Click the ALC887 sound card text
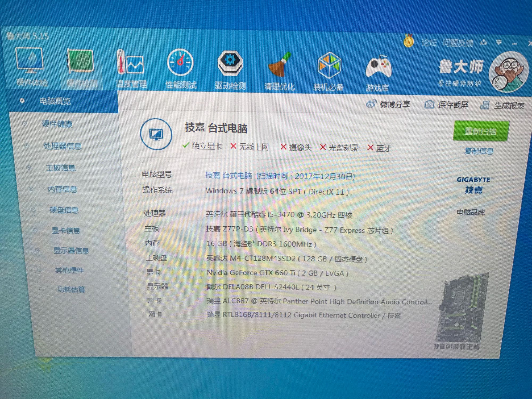The image size is (532, 399). pos(319,301)
